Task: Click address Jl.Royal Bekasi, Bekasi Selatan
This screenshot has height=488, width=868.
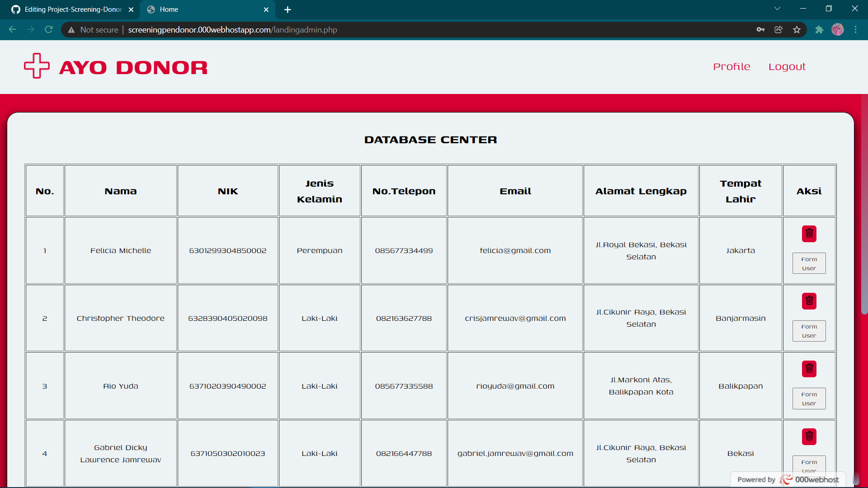Action: click(x=641, y=250)
